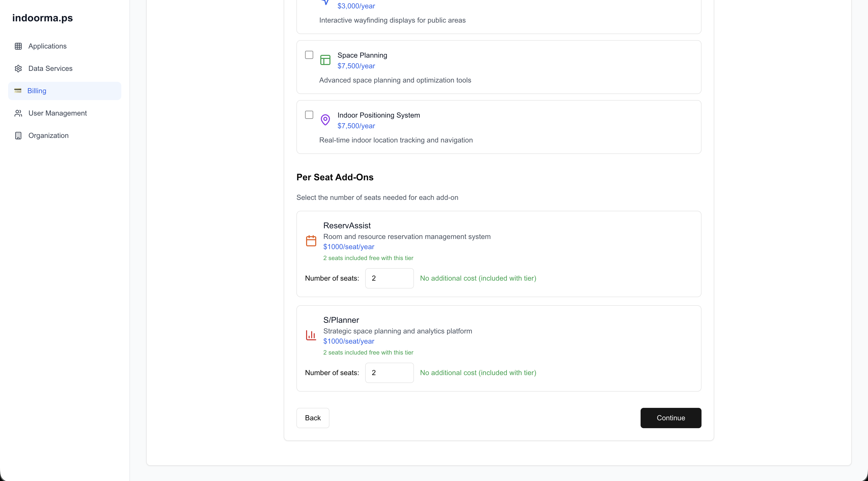Enable the Space Planning add-on checkbox
This screenshot has height=481, width=868.
(309, 55)
